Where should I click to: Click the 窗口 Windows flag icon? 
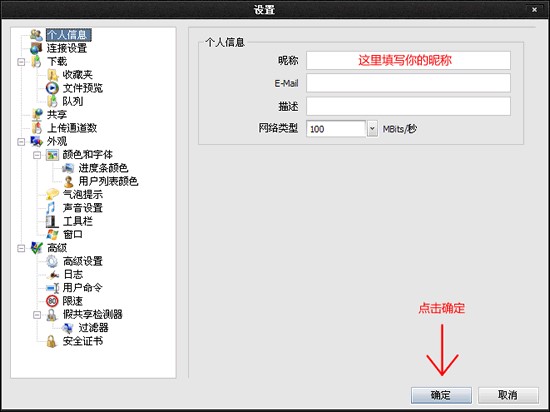(52, 234)
